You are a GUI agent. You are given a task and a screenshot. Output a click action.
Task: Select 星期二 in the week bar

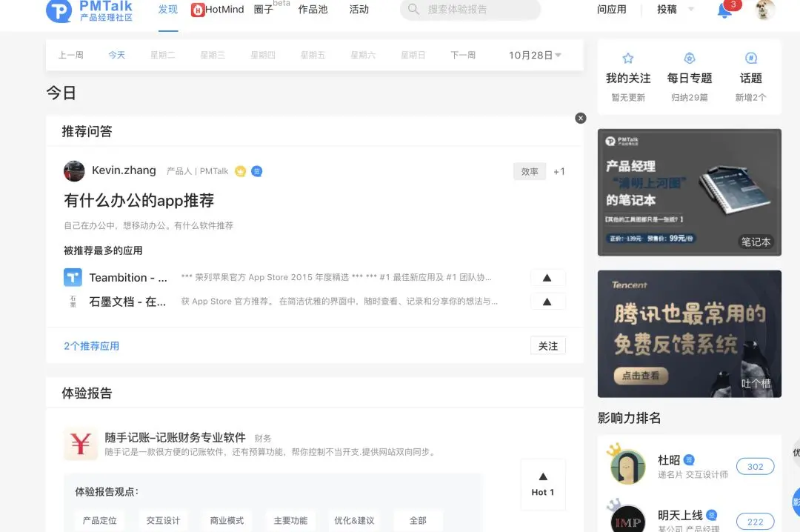click(163, 55)
